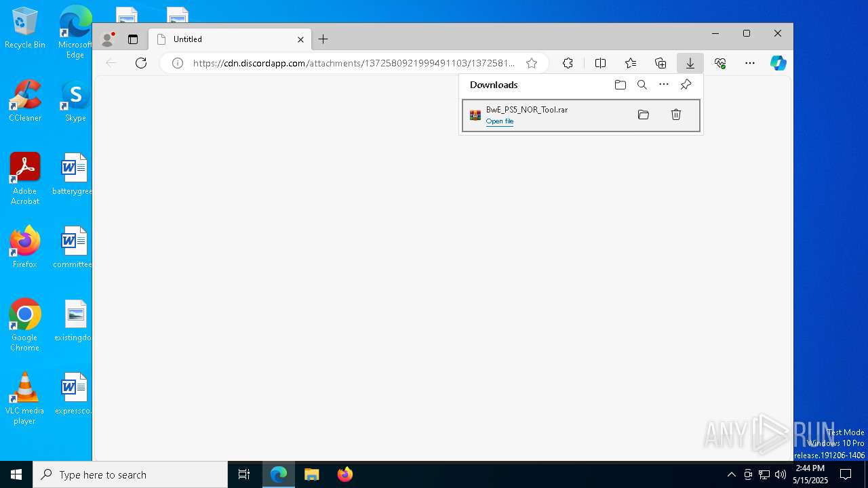Click the Type here to search box
The height and width of the screenshot is (488, 868).
130,474
